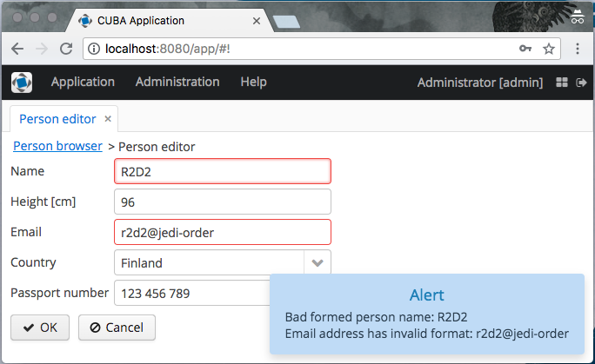595x364 pixels.
Task: Open the grid layout icon beside Administrator
Action: pyautogui.click(x=562, y=83)
